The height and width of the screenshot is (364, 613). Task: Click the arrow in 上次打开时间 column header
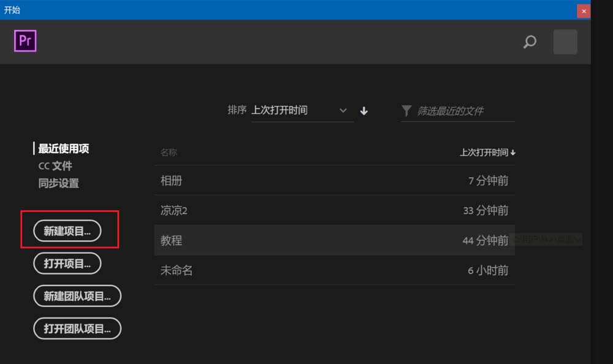(513, 153)
